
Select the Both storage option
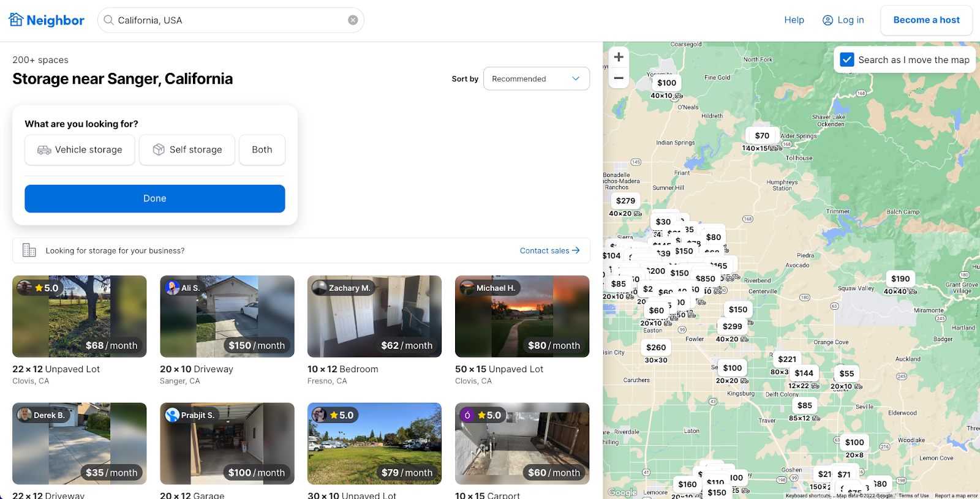click(262, 150)
